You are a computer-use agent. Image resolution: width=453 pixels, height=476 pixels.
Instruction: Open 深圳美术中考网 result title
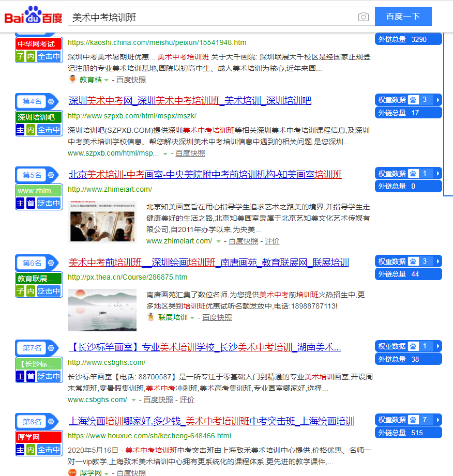[x=190, y=100]
